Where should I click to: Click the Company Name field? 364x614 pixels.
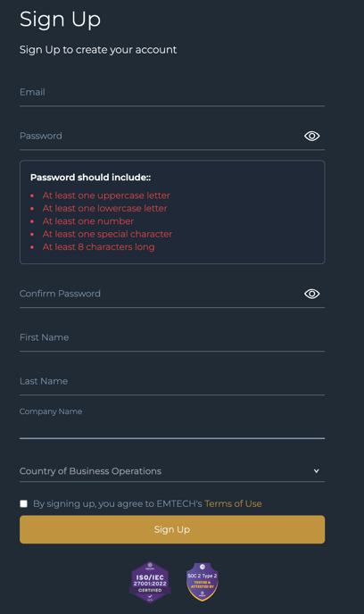pyautogui.click(x=172, y=423)
